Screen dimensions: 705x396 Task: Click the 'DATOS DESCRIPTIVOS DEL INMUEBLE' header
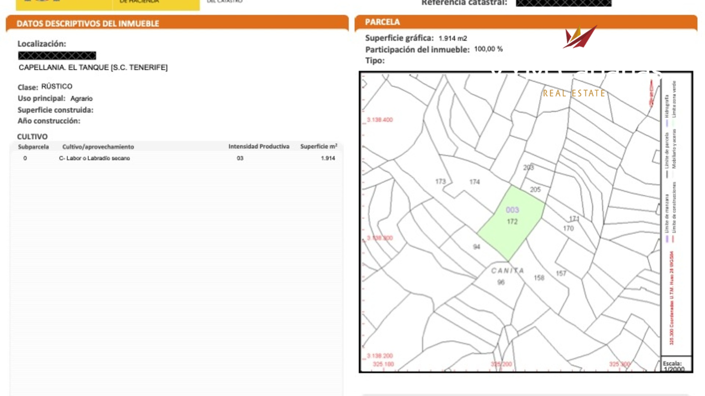[x=88, y=23]
